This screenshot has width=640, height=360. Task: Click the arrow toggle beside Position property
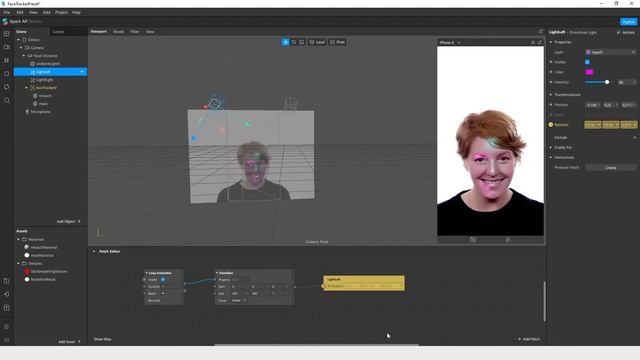pos(551,105)
